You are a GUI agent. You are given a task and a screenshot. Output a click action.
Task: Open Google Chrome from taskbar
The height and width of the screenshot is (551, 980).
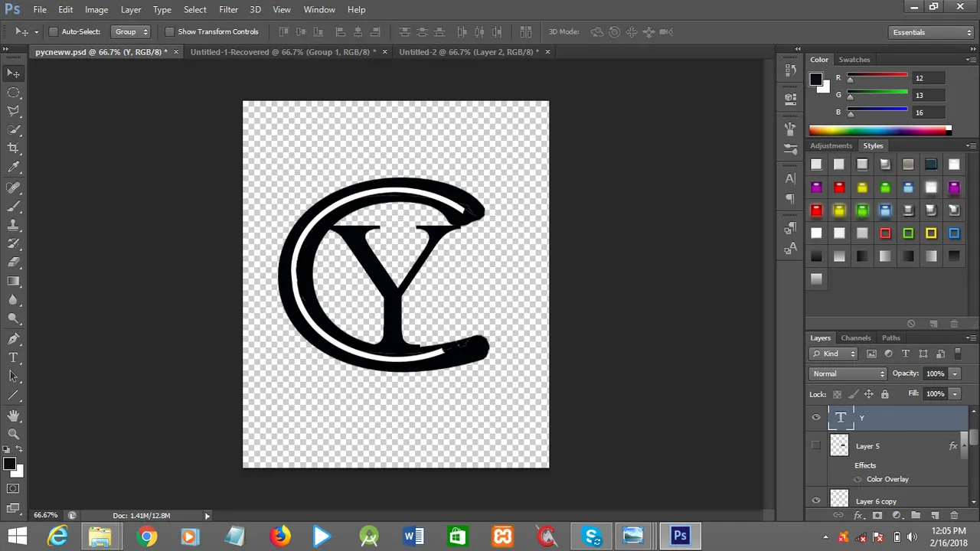coord(146,536)
